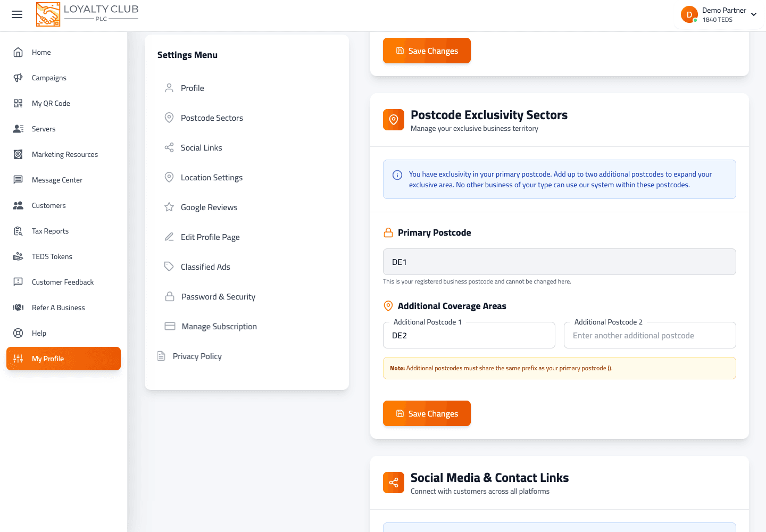Image resolution: width=766 pixels, height=532 pixels.
Task: Click the Primary Postcode field showing DE1
Action: click(x=560, y=262)
